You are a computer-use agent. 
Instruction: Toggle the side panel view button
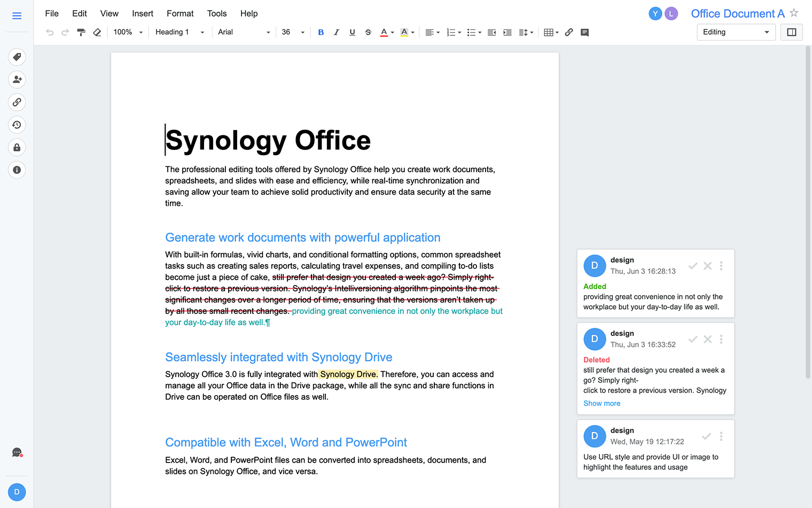point(792,33)
